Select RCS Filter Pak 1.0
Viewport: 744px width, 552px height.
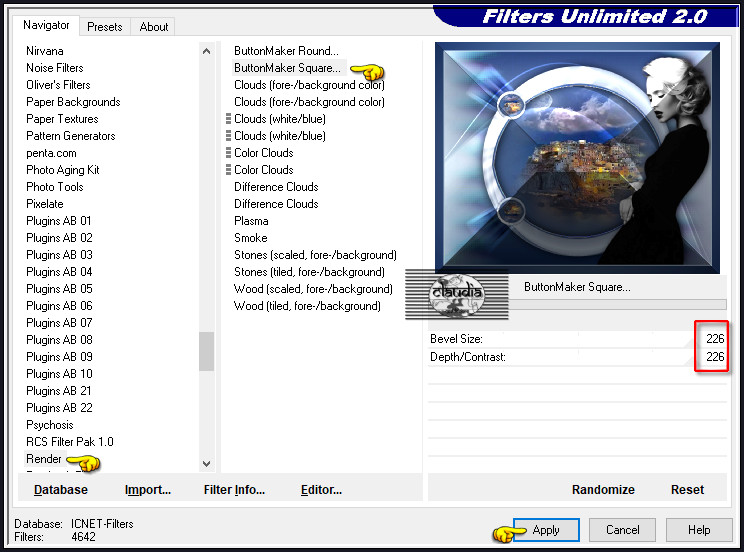(x=70, y=442)
